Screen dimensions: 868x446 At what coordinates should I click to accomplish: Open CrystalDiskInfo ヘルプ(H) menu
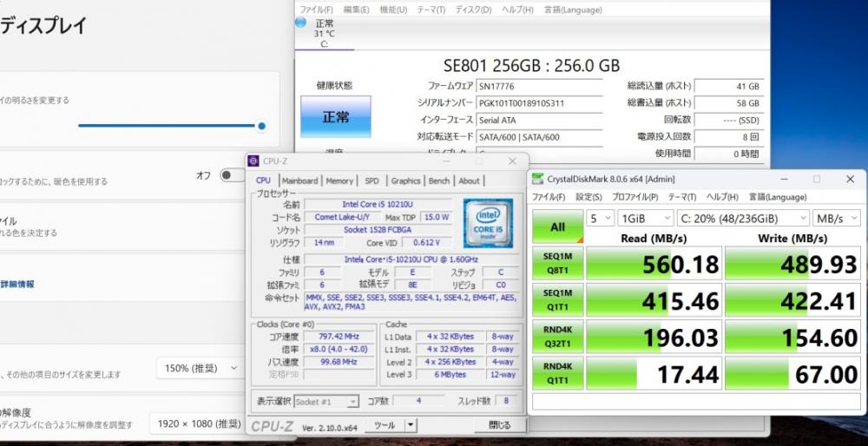click(517, 10)
